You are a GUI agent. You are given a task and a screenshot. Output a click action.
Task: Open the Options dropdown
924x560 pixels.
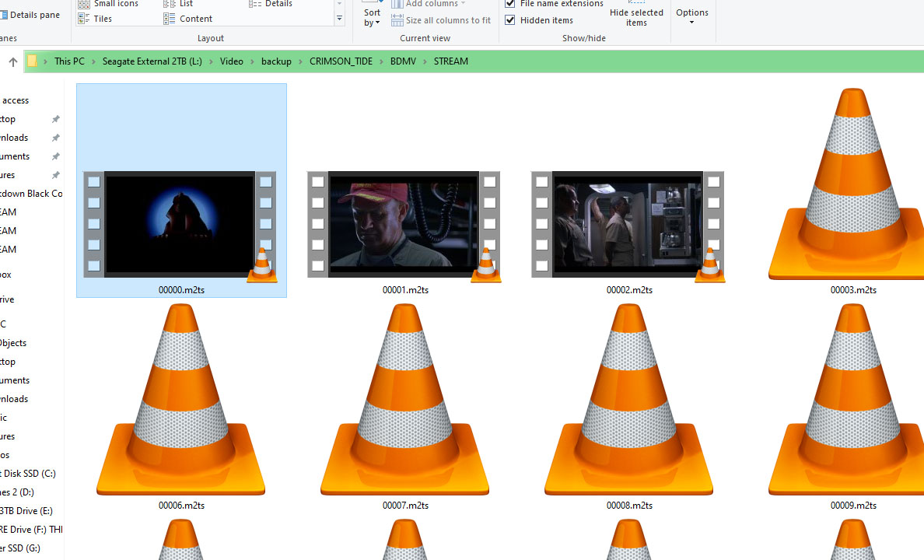(x=691, y=16)
